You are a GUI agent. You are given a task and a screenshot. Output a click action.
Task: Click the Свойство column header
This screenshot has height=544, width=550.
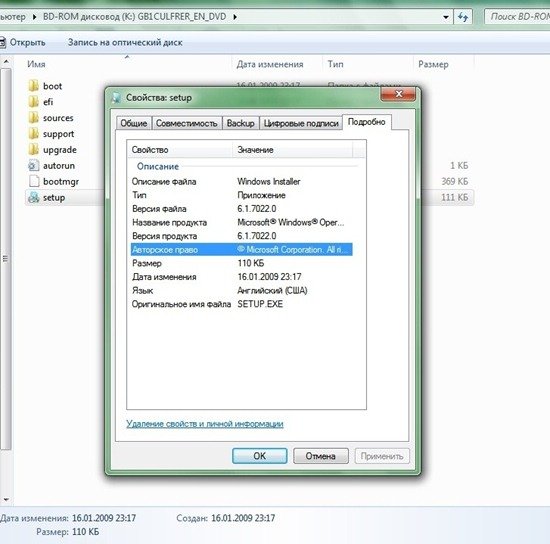179,150
